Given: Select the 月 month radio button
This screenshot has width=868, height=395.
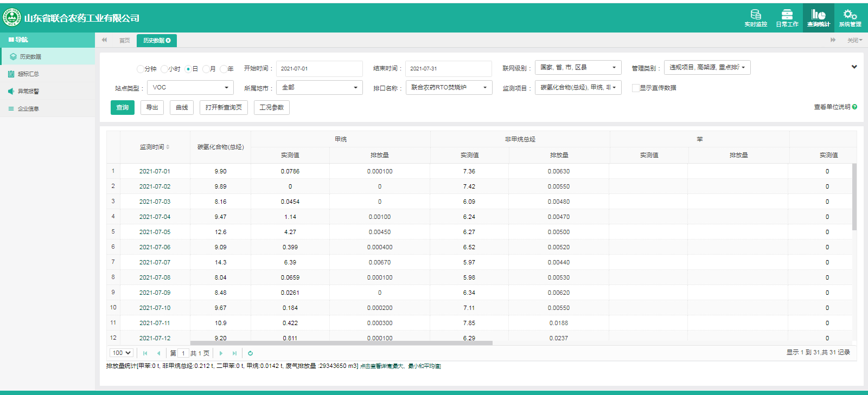Looking at the screenshot, I should 206,69.
